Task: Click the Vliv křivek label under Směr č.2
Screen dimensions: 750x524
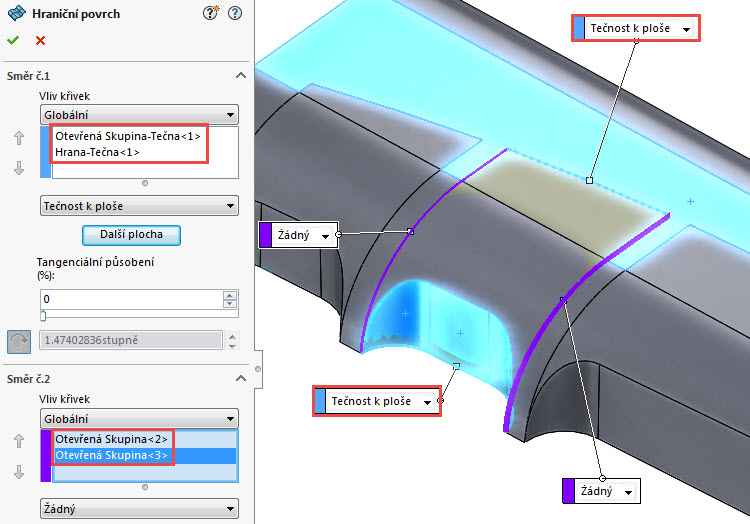Action: pos(65,399)
